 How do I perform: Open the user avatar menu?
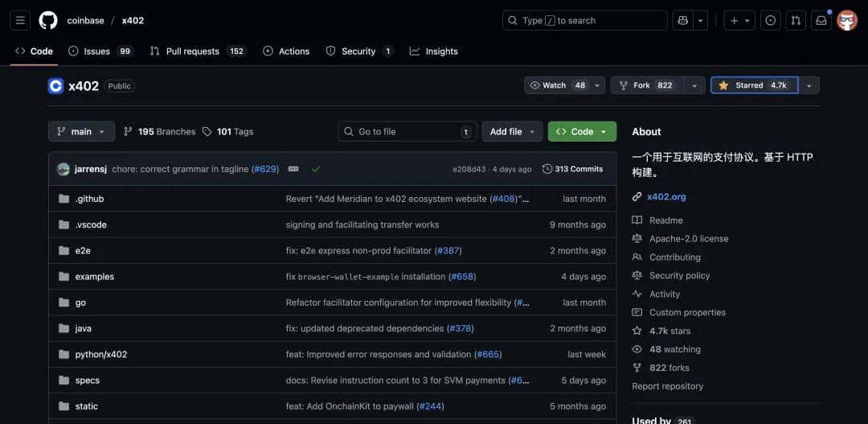pyautogui.click(x=847, y=20)
